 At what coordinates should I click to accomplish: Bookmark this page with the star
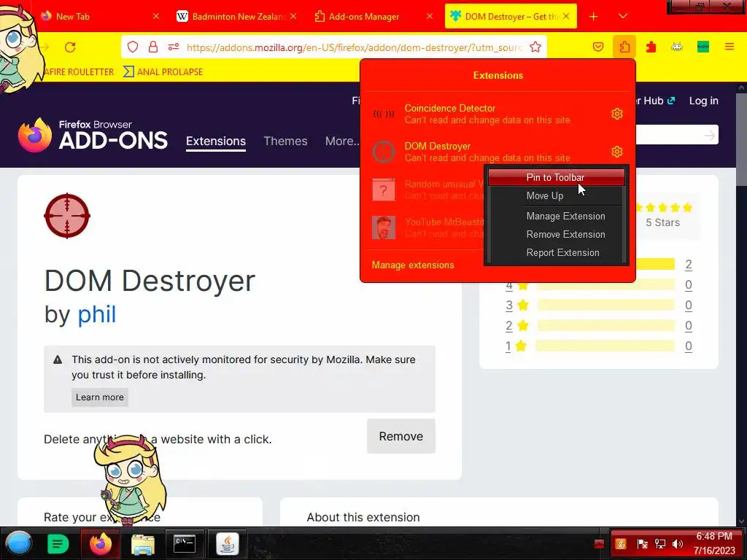point(535,47)
